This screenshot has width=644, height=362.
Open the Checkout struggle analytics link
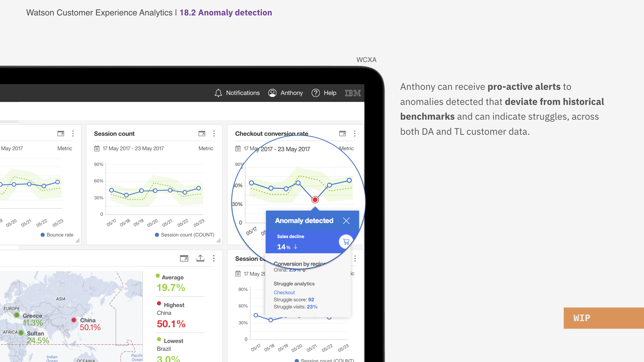(284, 292)
